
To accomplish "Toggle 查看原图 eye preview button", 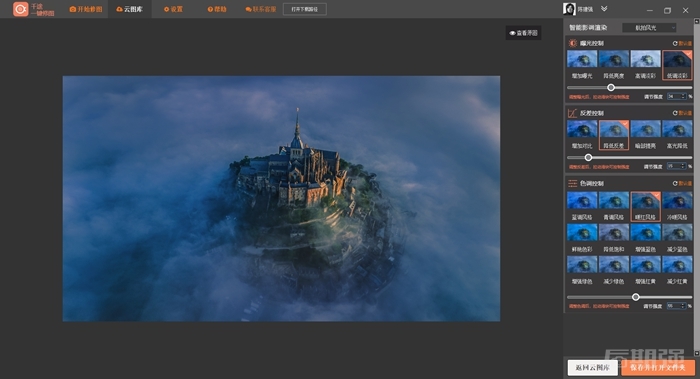I will 523,33.
